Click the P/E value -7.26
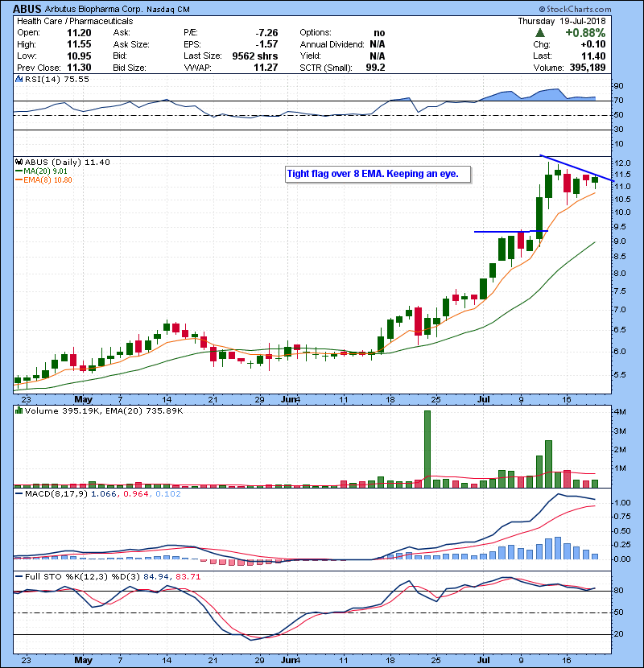The height and width of the screenshot is (668, 644). (266, 33)
